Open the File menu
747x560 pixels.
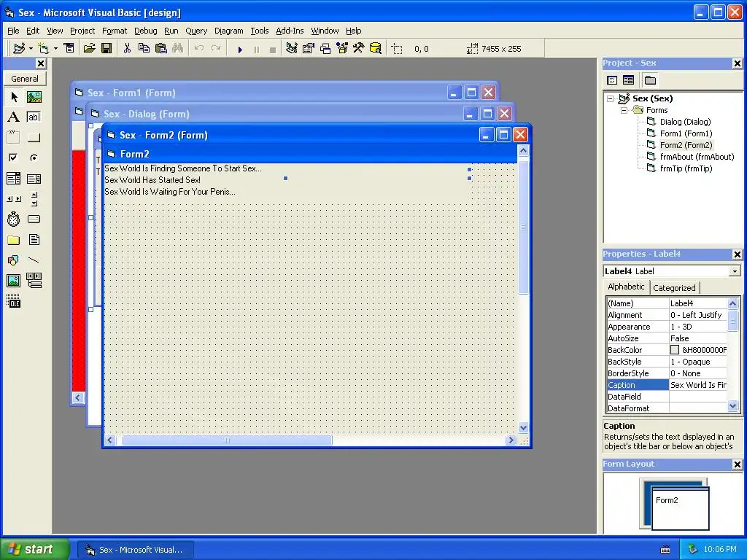tap(13, 31)
